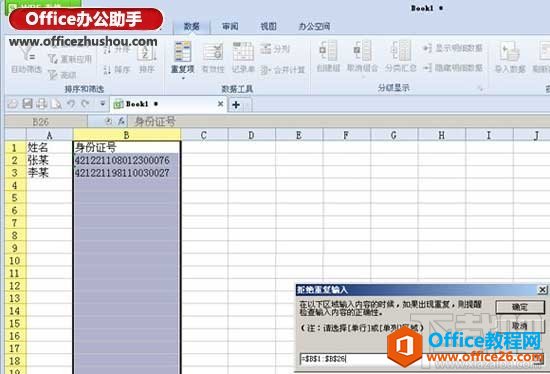
Task: Click the 分列 button
Action: (275, 49)
